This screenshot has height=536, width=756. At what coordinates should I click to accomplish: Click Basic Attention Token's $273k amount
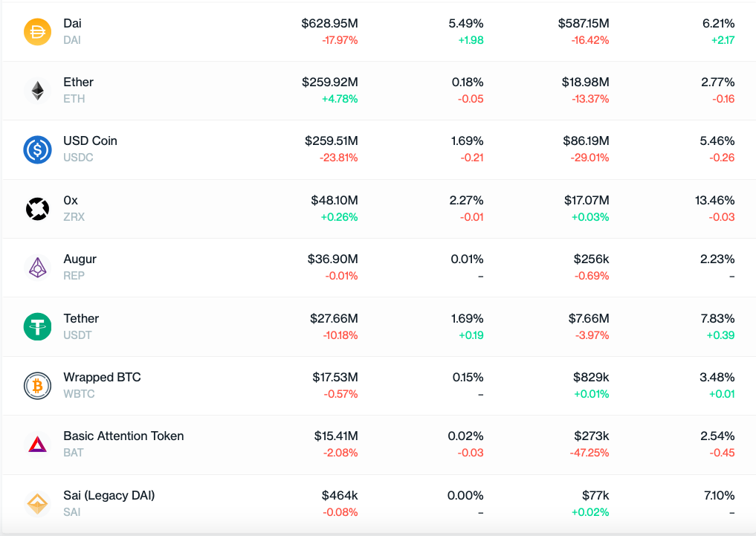click(592, 436)
